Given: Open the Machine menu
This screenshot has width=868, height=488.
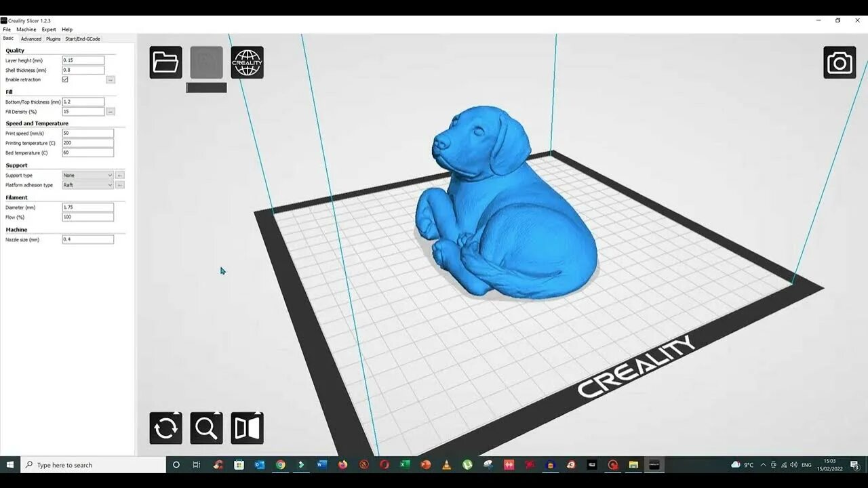Looking at the screenshot, I should (26, 30).
